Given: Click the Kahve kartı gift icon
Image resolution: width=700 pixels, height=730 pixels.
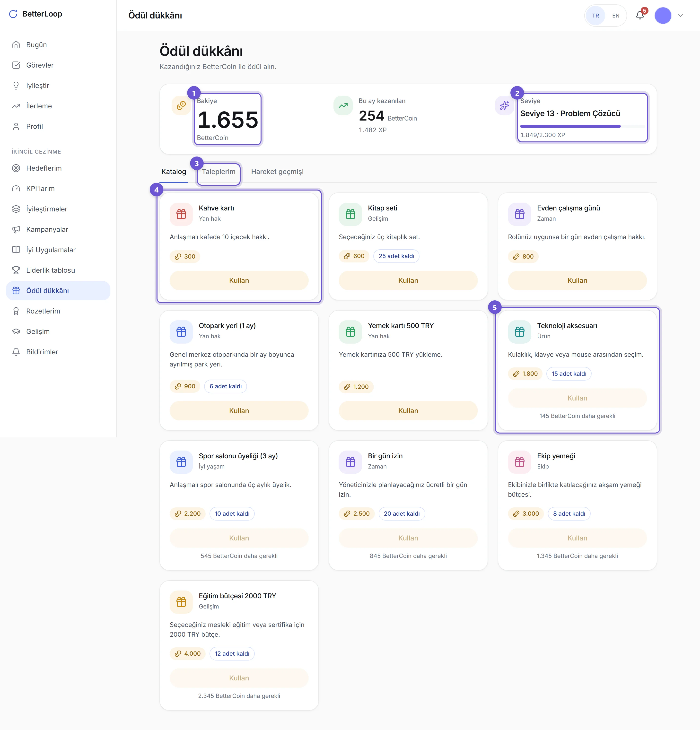Looking at the screenshot, I should coord(181,214).
